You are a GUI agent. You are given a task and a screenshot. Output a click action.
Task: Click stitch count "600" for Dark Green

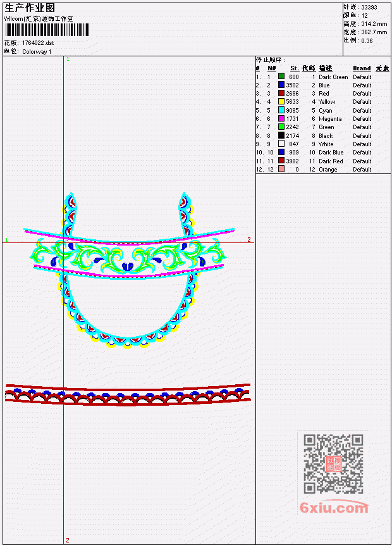pyautogui.click(x=294, y=77)
